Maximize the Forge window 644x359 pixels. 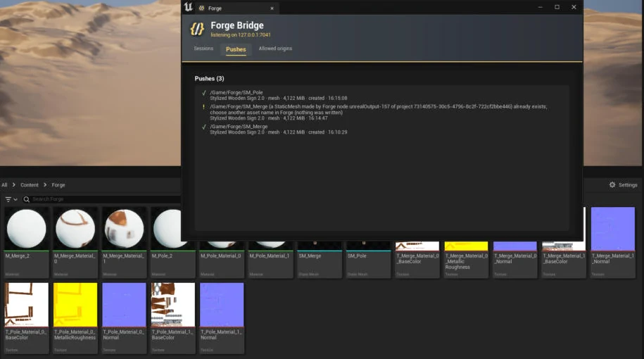(557, 7)
